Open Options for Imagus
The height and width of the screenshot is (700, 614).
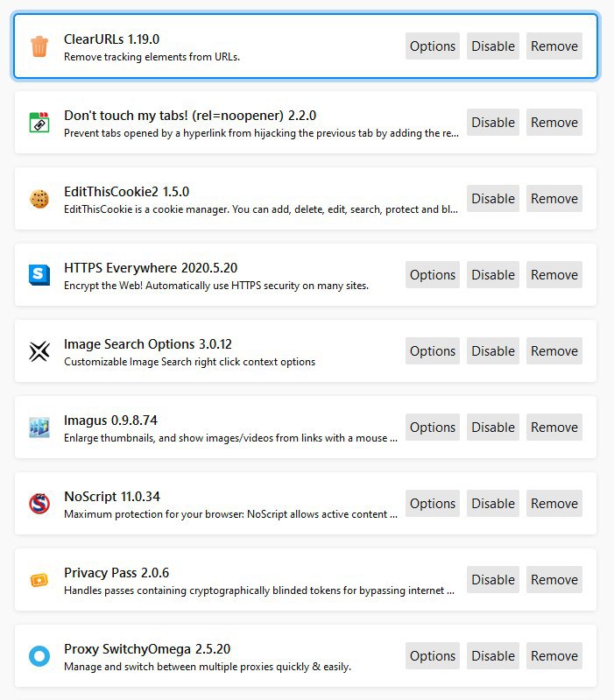[x=433, y=428]
